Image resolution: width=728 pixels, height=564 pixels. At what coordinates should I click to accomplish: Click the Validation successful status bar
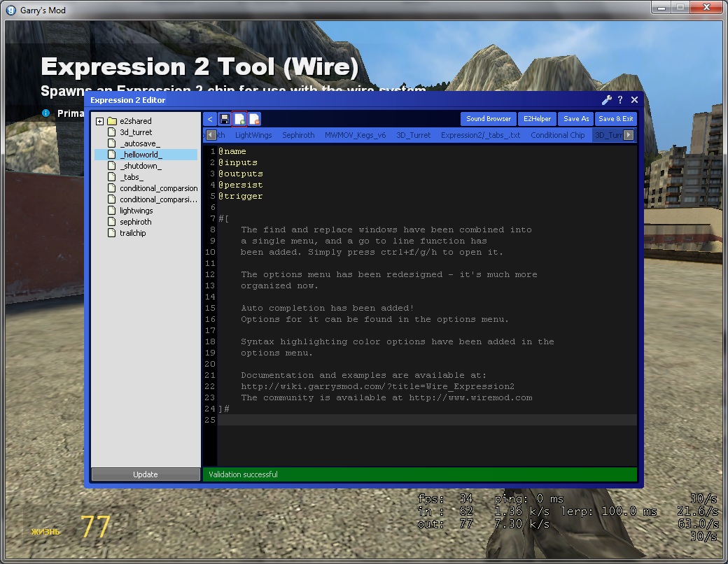click(420, 474)
